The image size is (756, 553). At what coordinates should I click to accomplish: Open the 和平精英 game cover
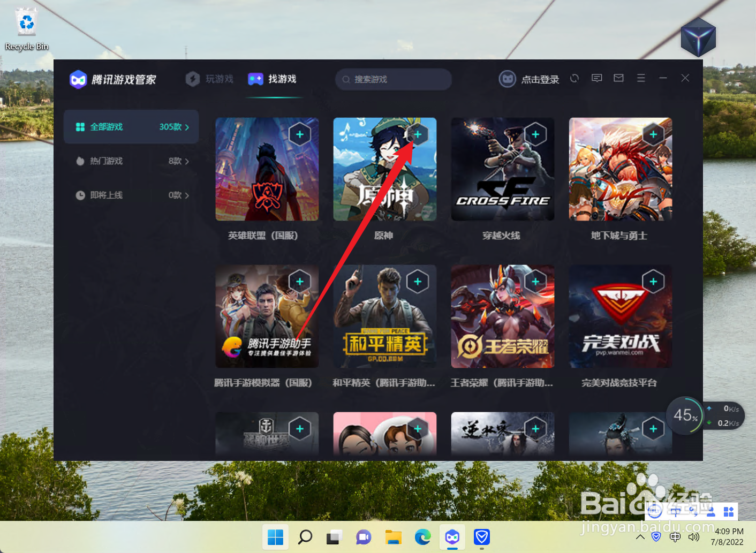coord(385,316)
